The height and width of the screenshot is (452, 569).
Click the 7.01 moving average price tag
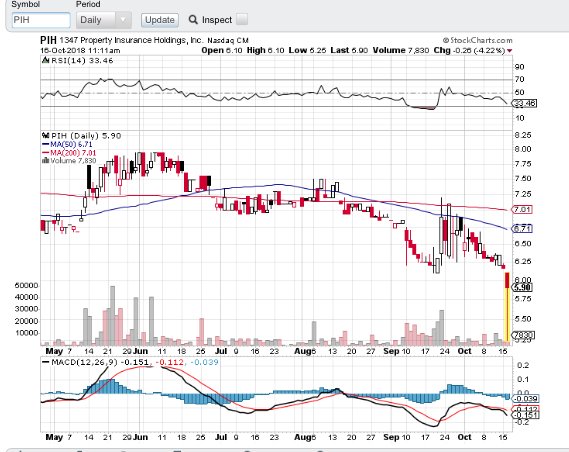522,210
